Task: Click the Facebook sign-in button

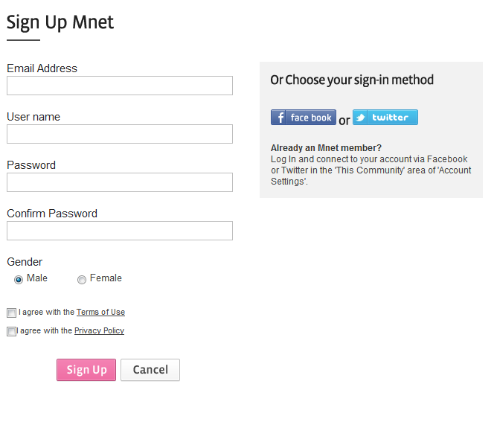Action: coord(303,118)
